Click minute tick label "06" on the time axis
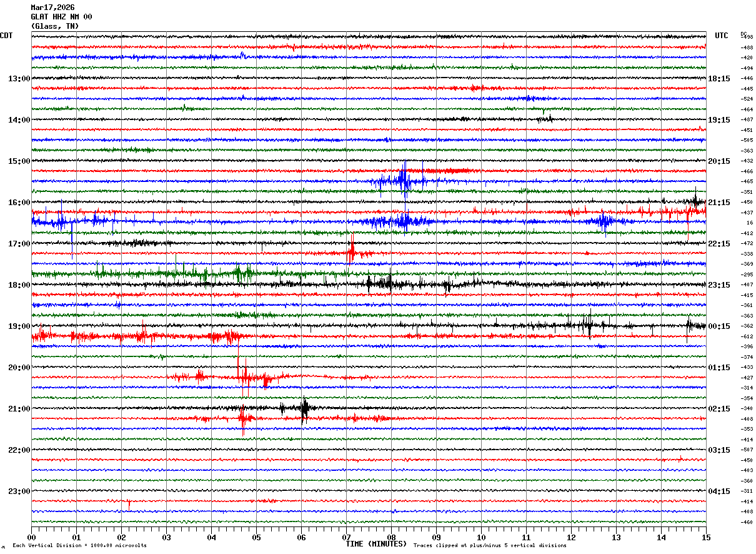Screen dimensions: 756x554 click(301, 538)
